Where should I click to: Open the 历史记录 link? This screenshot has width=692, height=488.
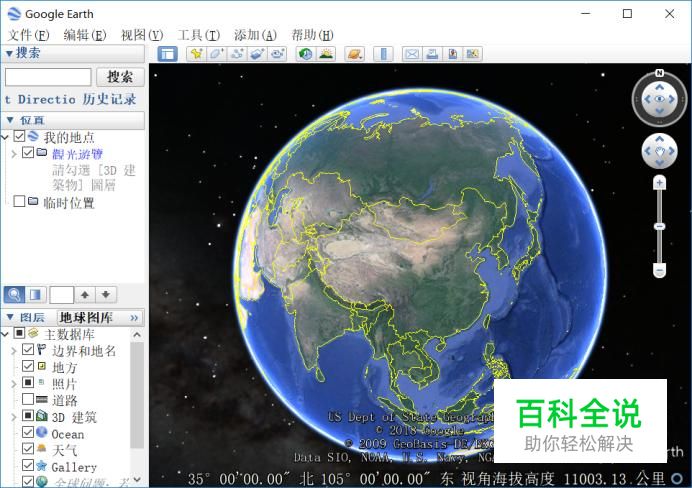click(x=109, y=99)
